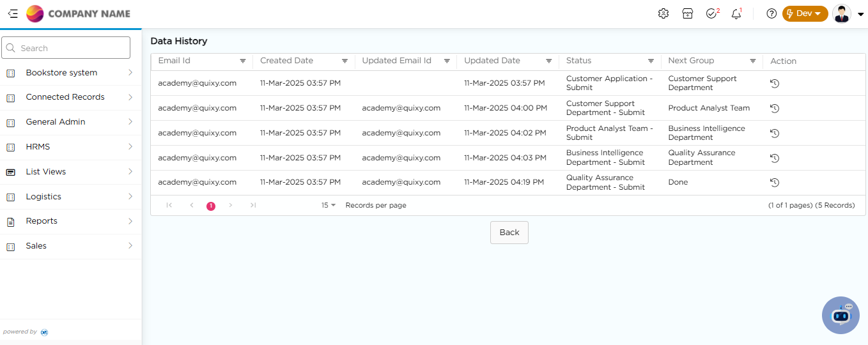Open the app store marketplace icon

tap(687, 13)
